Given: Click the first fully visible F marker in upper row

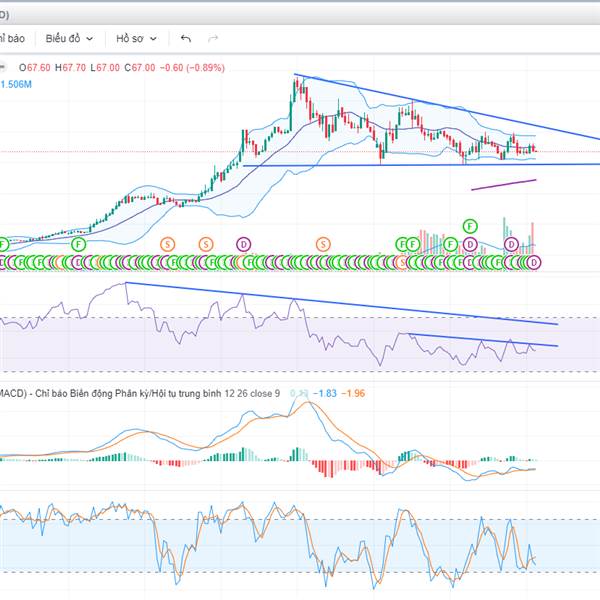Looking at the screenshot, I should click(x=78, y=244).
